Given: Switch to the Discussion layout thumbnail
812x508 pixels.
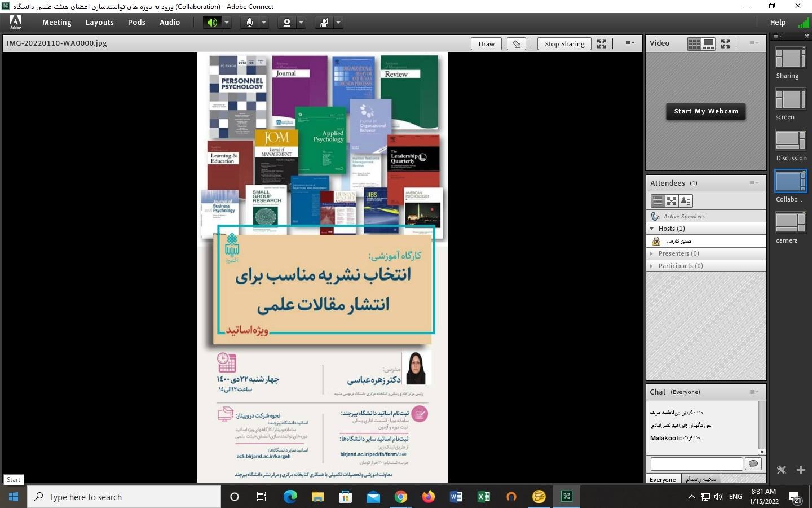Looking at the screenshot, I should 791,141.
